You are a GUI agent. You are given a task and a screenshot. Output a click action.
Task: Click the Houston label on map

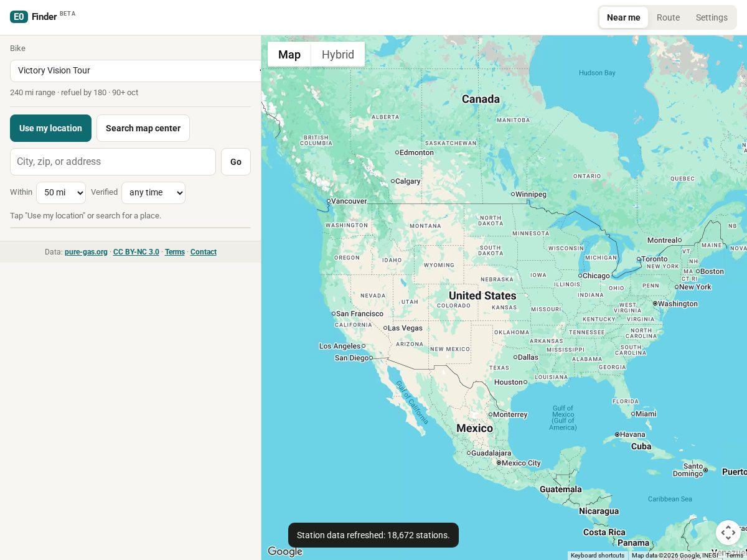509,382
